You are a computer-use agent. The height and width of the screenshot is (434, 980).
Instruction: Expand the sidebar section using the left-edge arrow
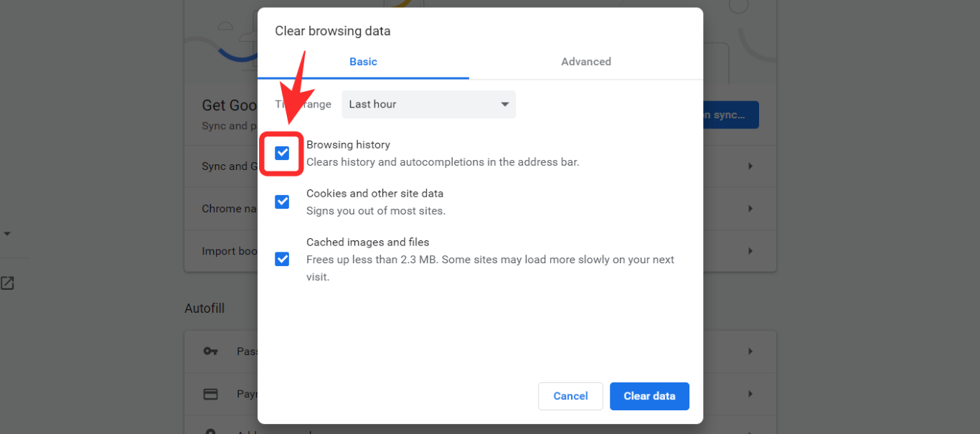(x=7, y=234)
